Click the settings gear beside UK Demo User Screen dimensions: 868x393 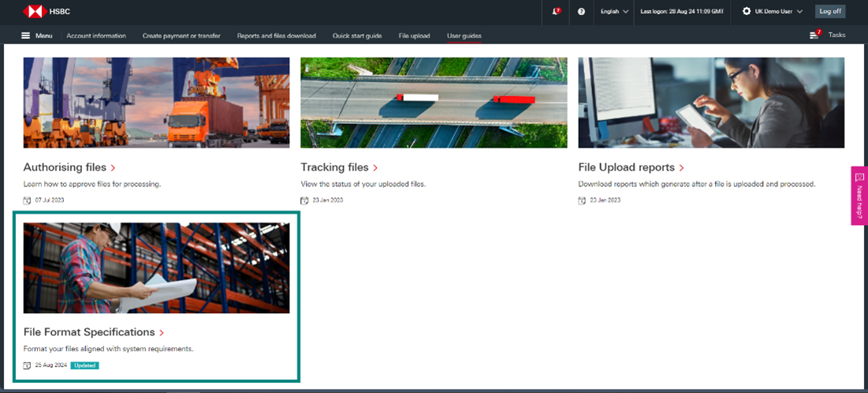(x=747, y=11)
